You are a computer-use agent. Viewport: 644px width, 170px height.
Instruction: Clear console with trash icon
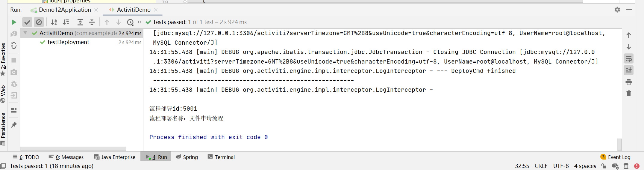tap(629, 94)
